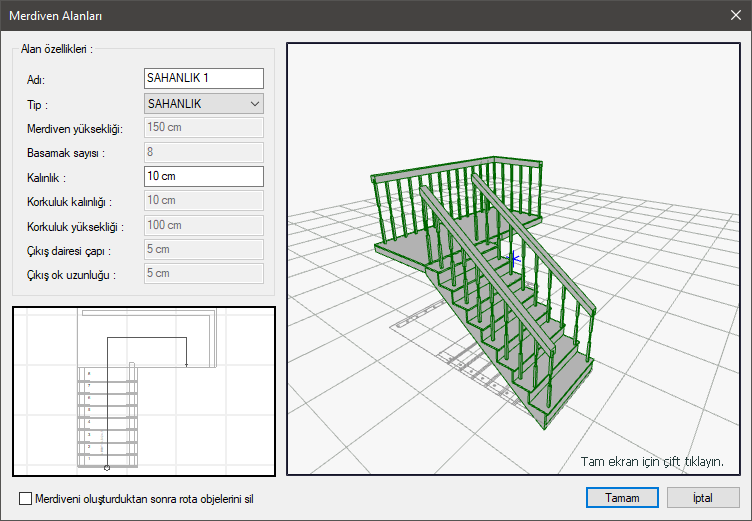This screenshot has height=521, width=752.
Task: Click the start circle in plan view
Action: tap(107, 467)
